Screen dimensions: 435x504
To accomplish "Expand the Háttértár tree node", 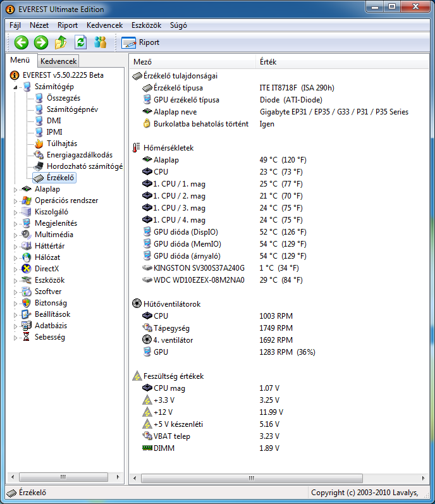I will coord(15,247).
